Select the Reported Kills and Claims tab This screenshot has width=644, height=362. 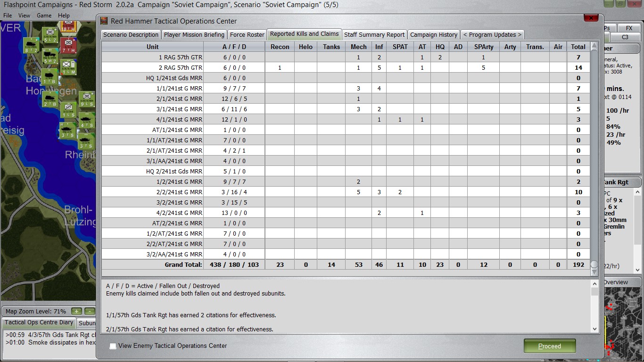click(x=305, y=34)
